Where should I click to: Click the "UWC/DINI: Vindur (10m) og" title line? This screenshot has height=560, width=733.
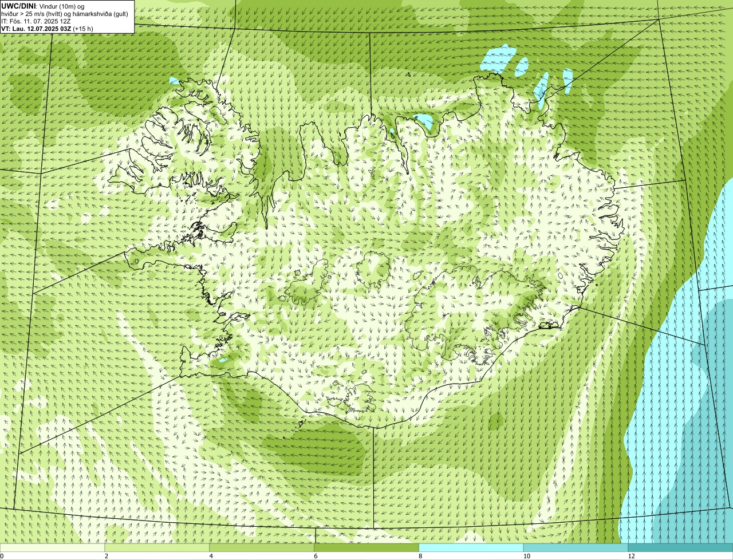[43, 6]
